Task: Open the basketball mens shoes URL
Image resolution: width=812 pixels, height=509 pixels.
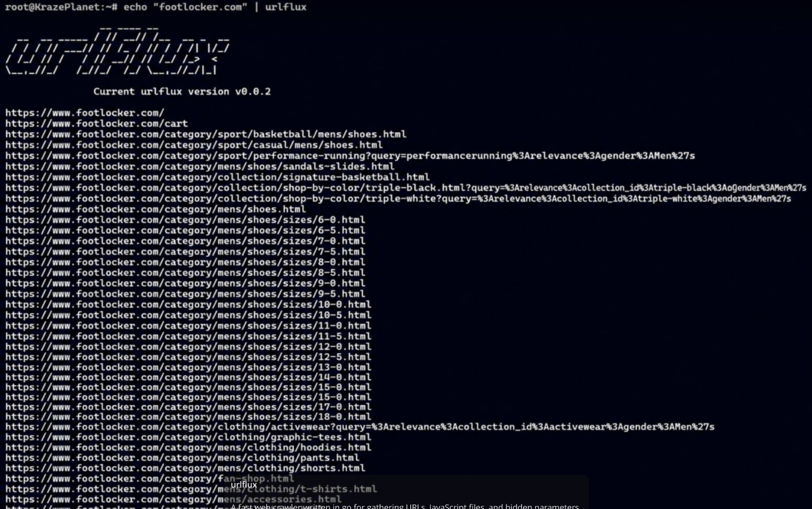Action: [206, 134]
